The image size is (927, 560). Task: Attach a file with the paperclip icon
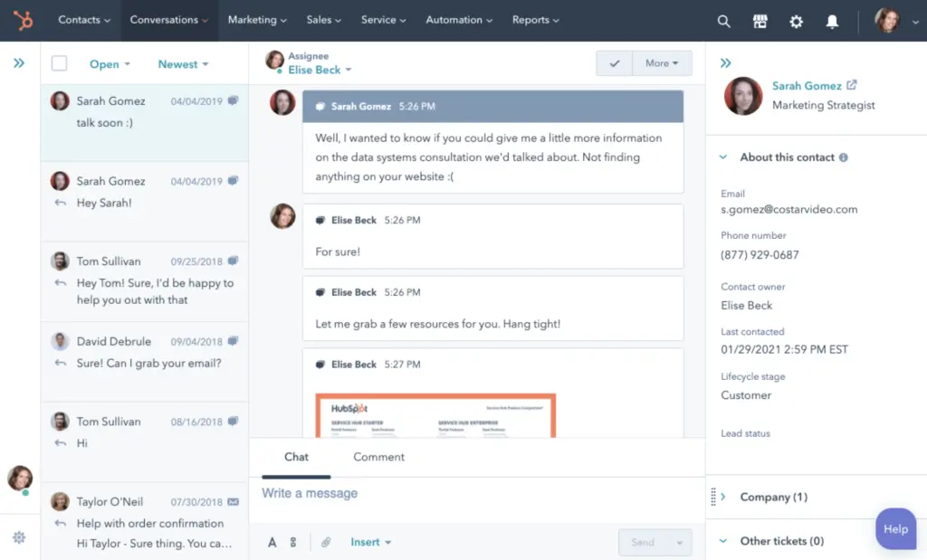326,541
